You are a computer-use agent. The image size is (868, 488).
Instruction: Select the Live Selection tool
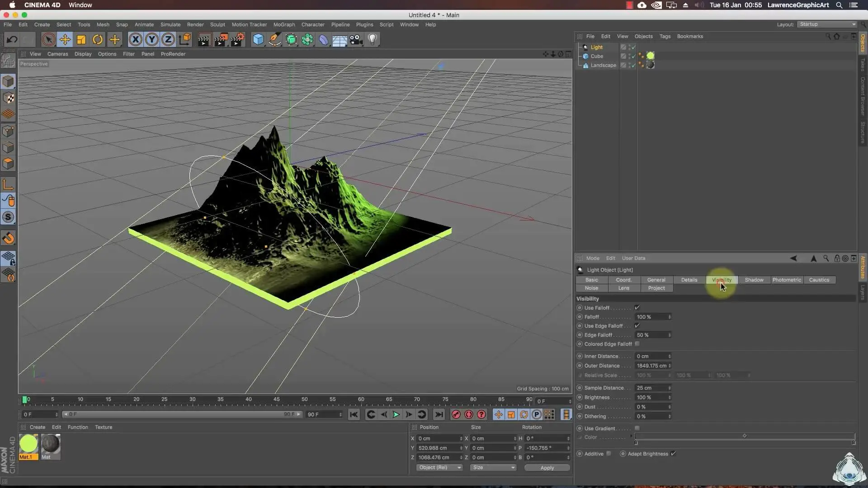(48, 40)
